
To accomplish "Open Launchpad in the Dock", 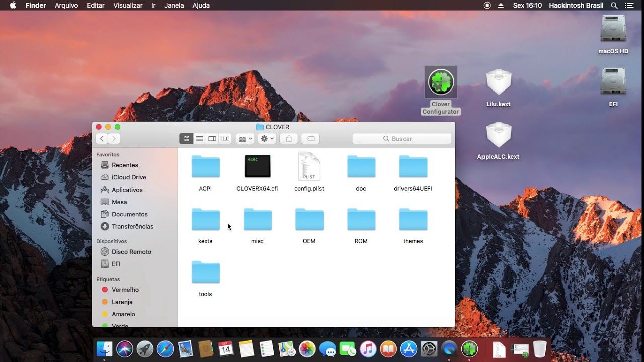I will [145, 349].
